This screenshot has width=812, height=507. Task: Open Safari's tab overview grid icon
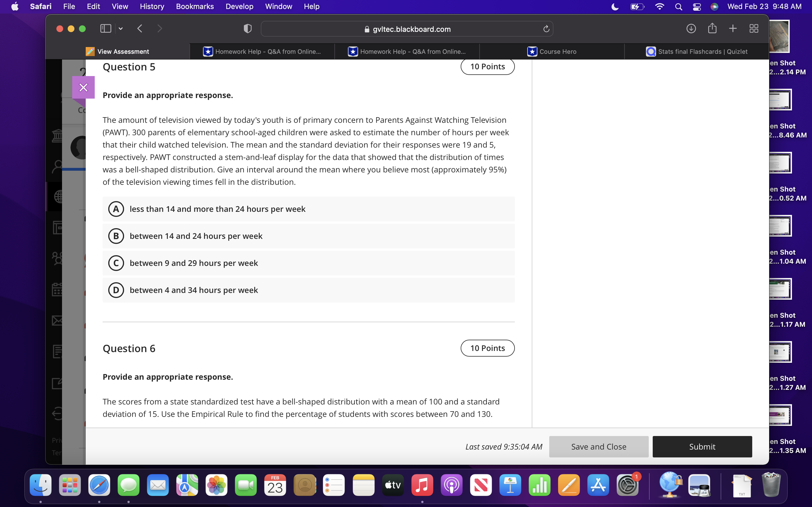coord(753,28)
